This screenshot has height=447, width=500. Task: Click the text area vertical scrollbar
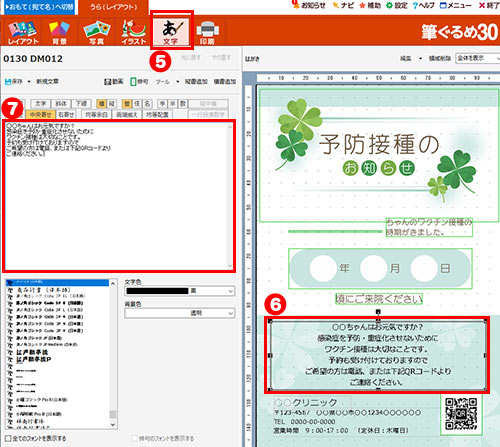[x=230, y=196]
